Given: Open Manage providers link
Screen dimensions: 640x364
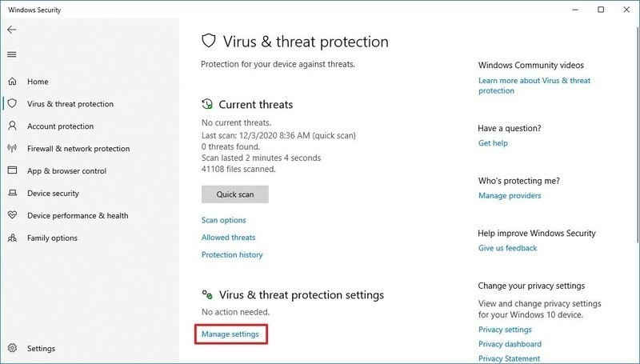Looking at the screenshot, I should click(510, 195).
